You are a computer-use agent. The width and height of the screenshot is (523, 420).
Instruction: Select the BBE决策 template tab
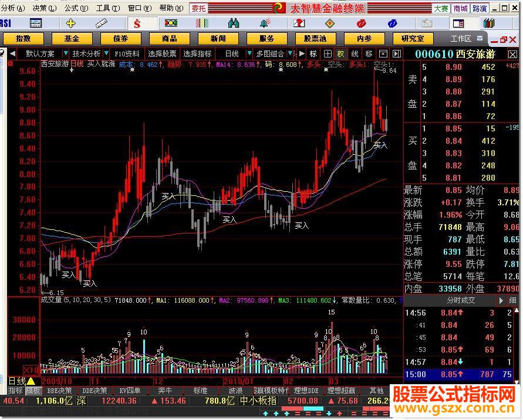pos(59,390)
